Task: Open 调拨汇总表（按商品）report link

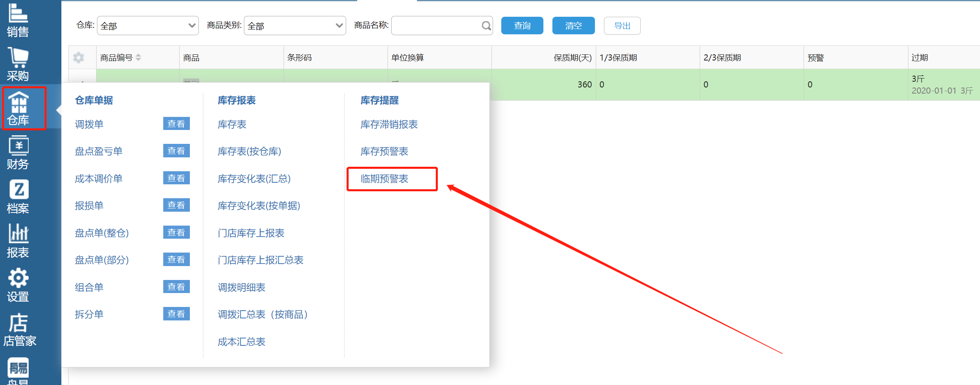Action: point(263,314)
